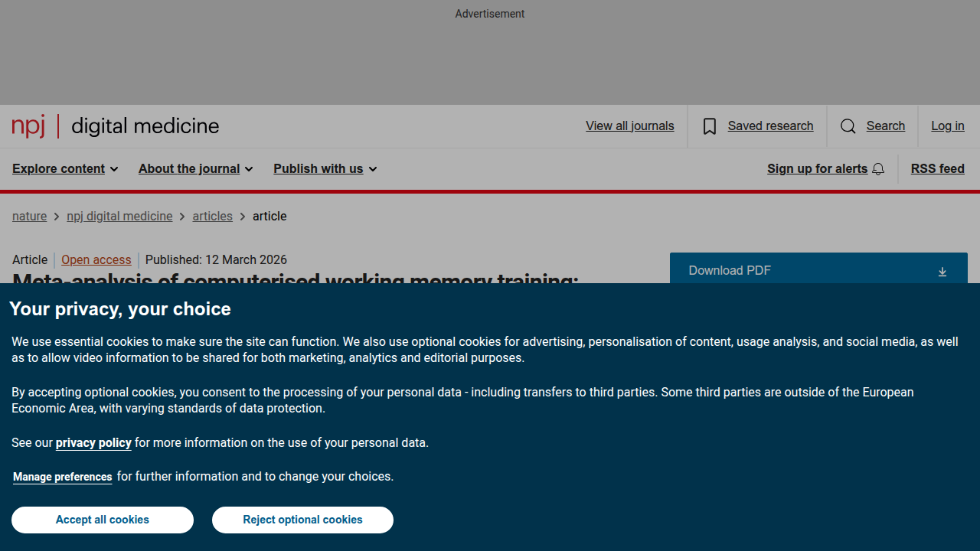980x551 pixels.
Task: Click the Search magnifier icon
Action: point(848,126)
